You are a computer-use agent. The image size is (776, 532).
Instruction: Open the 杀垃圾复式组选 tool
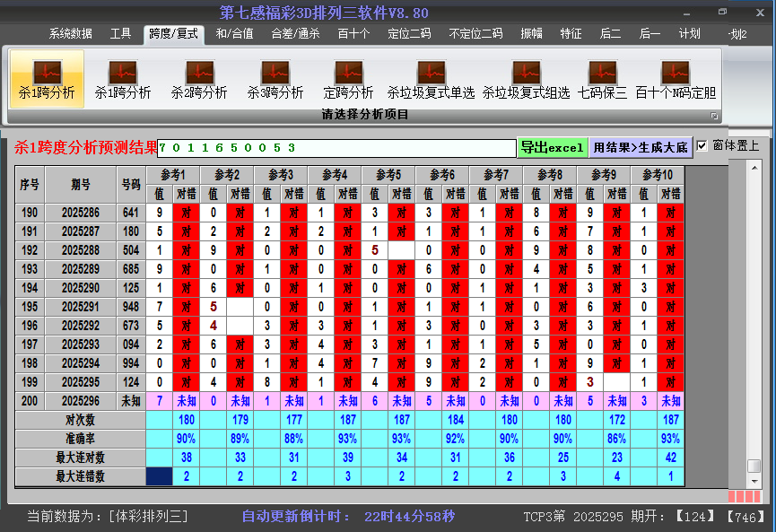[x=526, y=79]
